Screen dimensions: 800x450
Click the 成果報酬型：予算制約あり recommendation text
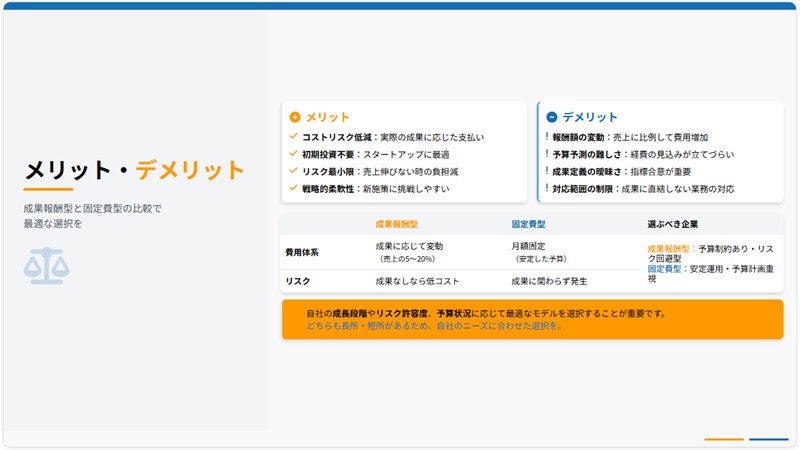point(710,254)
